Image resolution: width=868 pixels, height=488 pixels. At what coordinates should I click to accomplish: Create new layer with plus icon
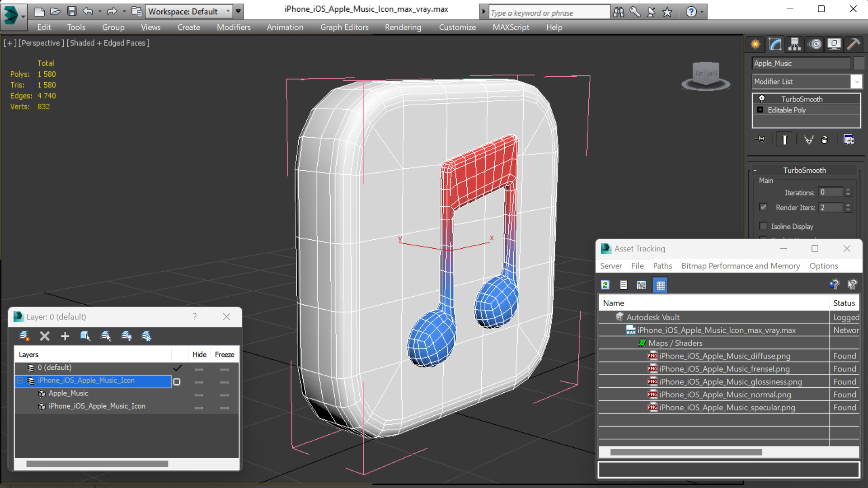tap(65, 336)
